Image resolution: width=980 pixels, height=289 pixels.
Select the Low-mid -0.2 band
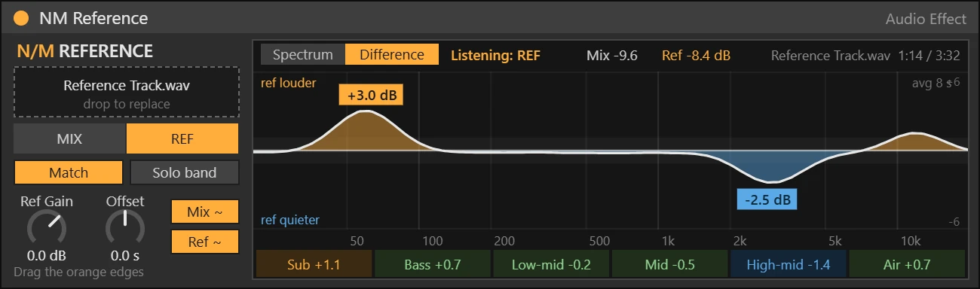[551, 265]
